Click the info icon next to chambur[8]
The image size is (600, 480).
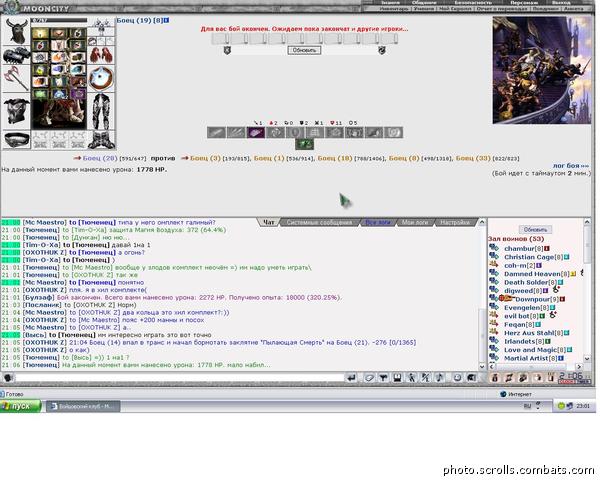point(547,249)
